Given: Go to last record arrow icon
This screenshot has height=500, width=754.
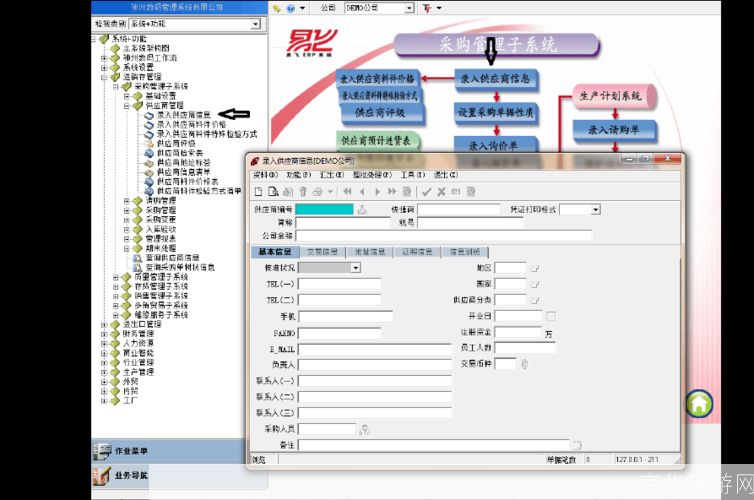Looking at the screenshot, I should (392, 192).
